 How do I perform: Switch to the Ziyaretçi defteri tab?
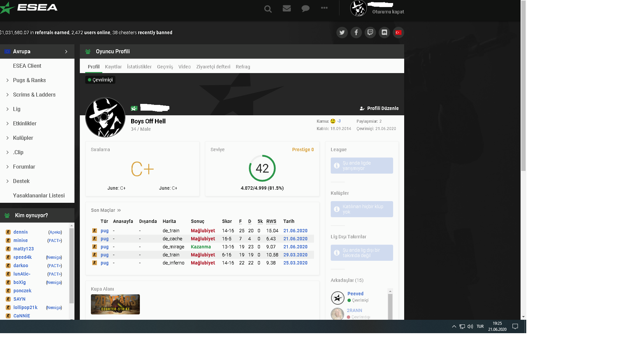[213, 67]
